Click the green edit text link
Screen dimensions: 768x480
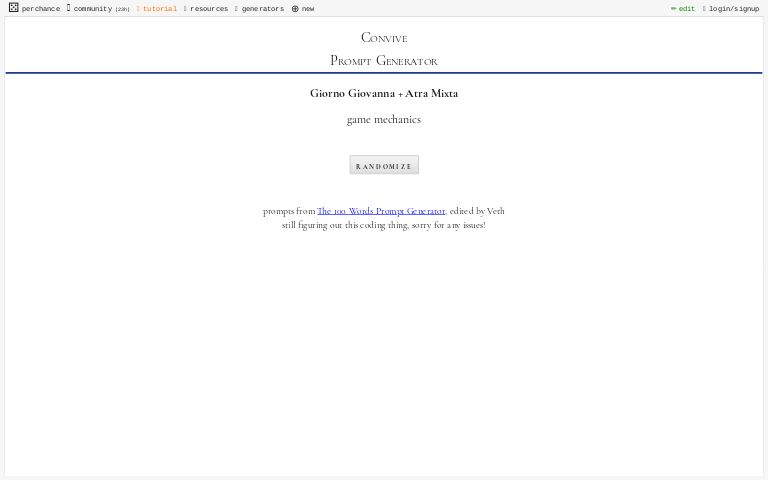[687, 9]
